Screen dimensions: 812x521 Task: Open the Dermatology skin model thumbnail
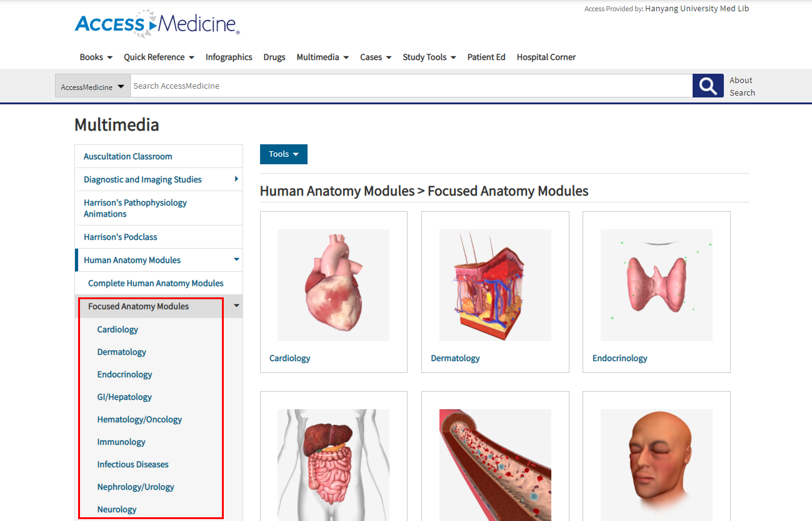494,285
